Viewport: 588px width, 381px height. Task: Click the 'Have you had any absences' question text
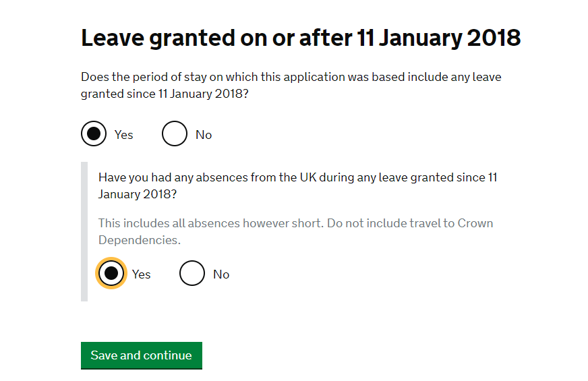coord(297,177)
